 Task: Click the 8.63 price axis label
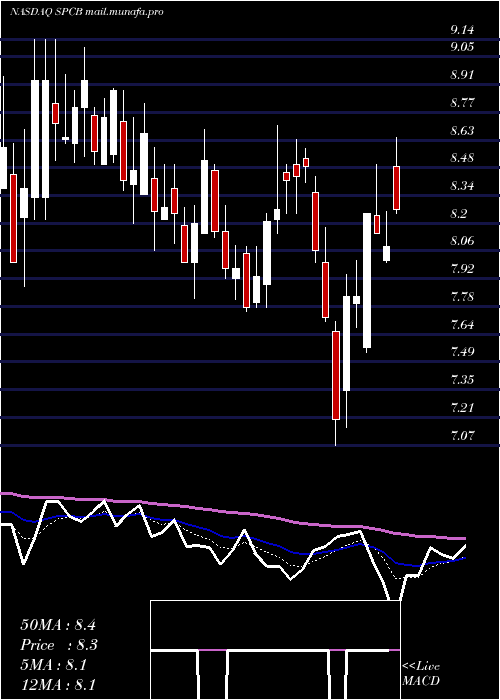462,130
